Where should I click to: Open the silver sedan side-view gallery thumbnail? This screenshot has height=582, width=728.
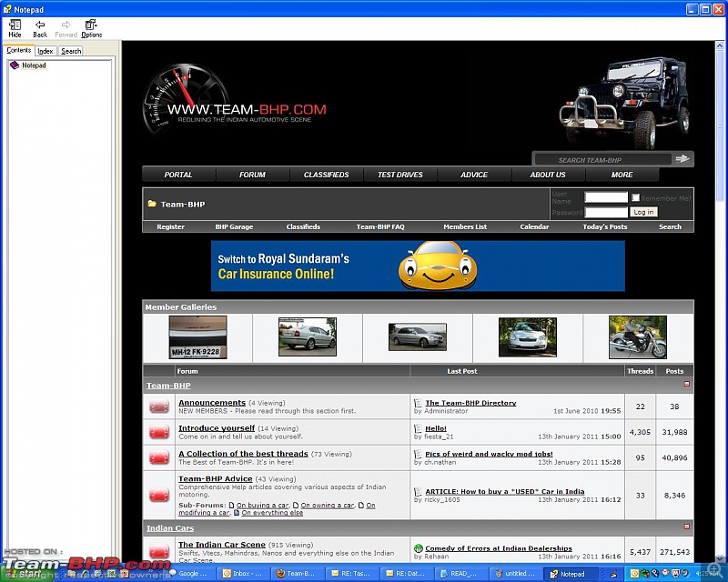[418, 337]
